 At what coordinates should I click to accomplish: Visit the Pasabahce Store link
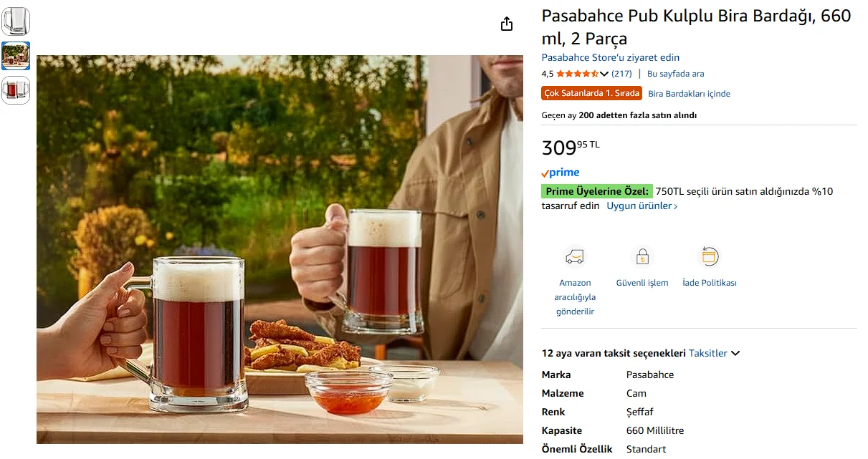pyautogui.click(x=610, y=57)
